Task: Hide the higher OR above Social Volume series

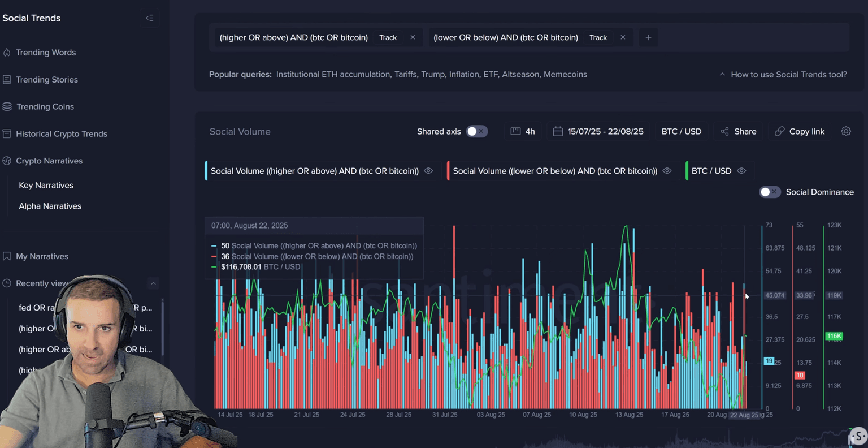Action: [x=428, y=171]
